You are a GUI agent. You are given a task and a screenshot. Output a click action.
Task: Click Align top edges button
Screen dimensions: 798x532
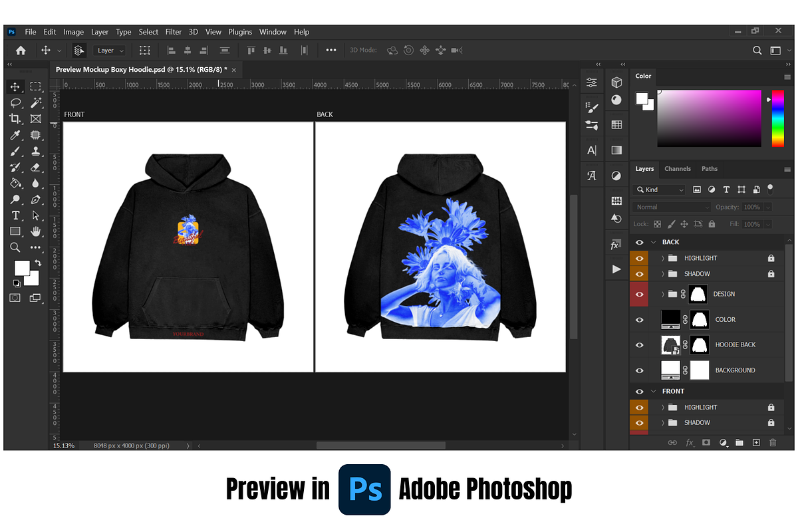click(251, 50)
